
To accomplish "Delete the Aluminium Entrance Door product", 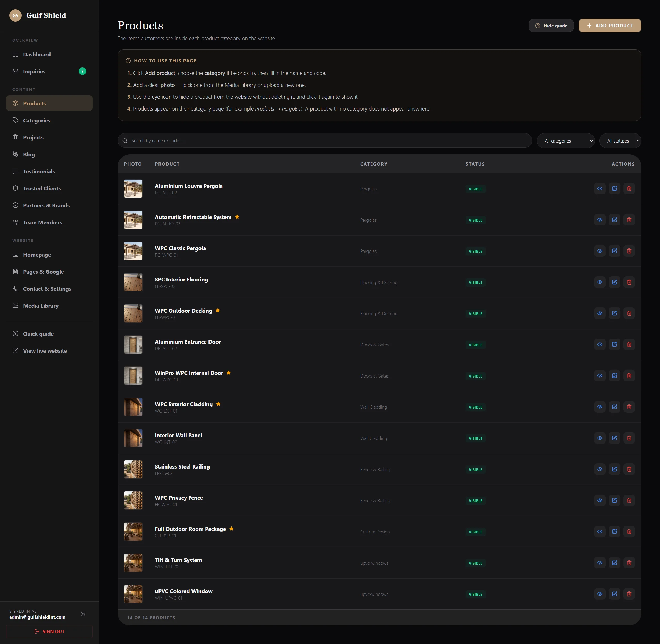I will (629, 344).
